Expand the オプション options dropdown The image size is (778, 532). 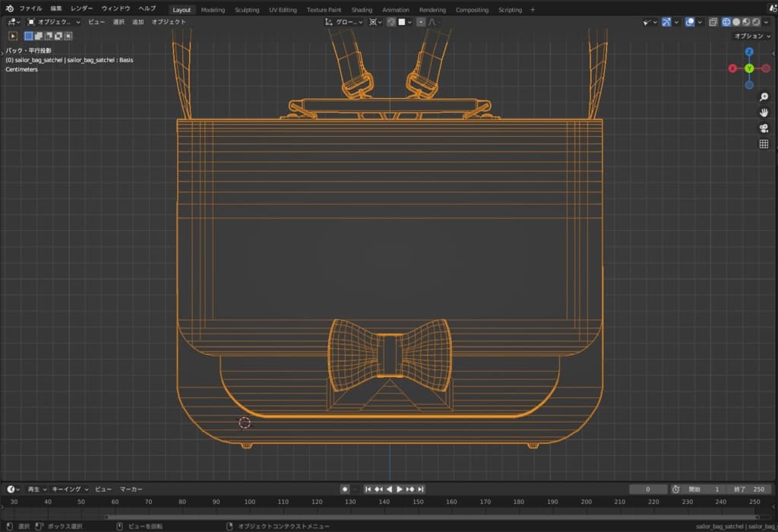[752, 36]
